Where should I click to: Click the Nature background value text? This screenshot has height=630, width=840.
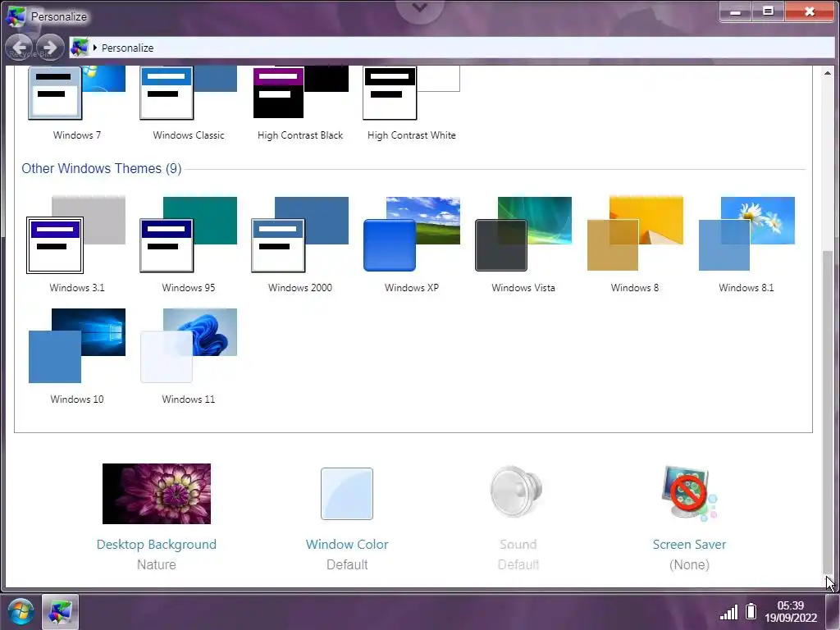(x=157, y=564)
